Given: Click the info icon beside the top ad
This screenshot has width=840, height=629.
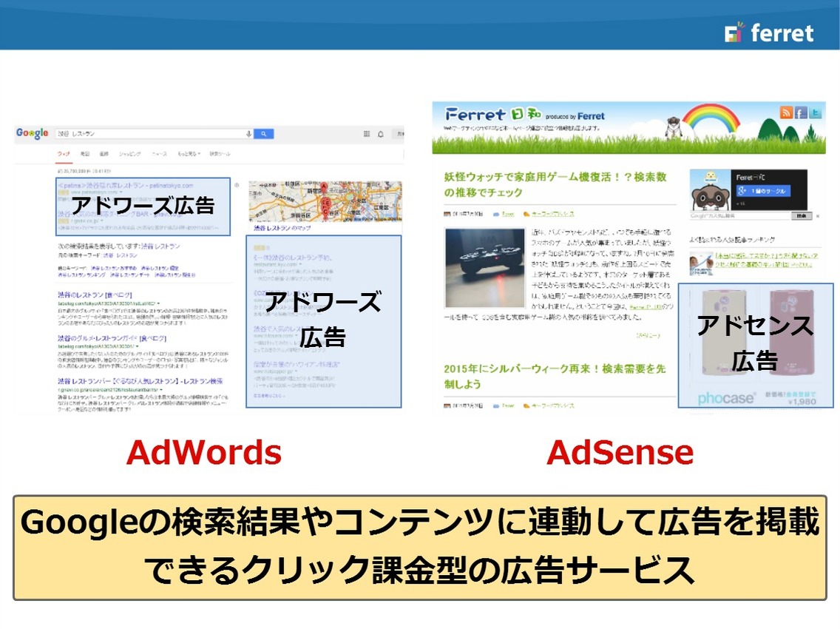Looking at the screenshot, I should tap(237, 185).
